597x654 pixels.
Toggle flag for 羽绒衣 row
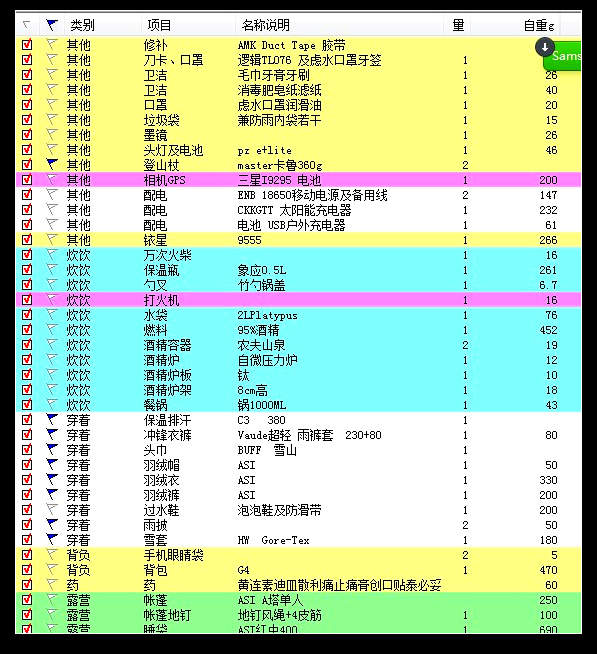coord(51,480)
